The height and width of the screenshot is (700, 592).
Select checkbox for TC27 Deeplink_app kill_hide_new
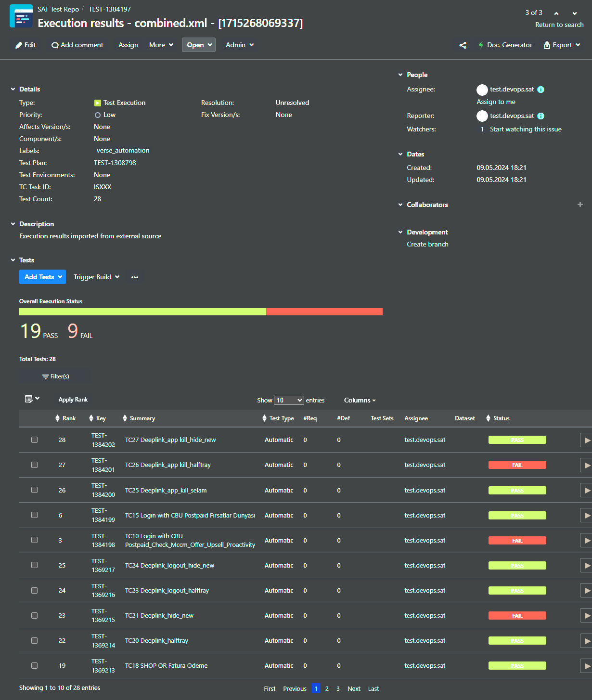(x=34, y=440)
